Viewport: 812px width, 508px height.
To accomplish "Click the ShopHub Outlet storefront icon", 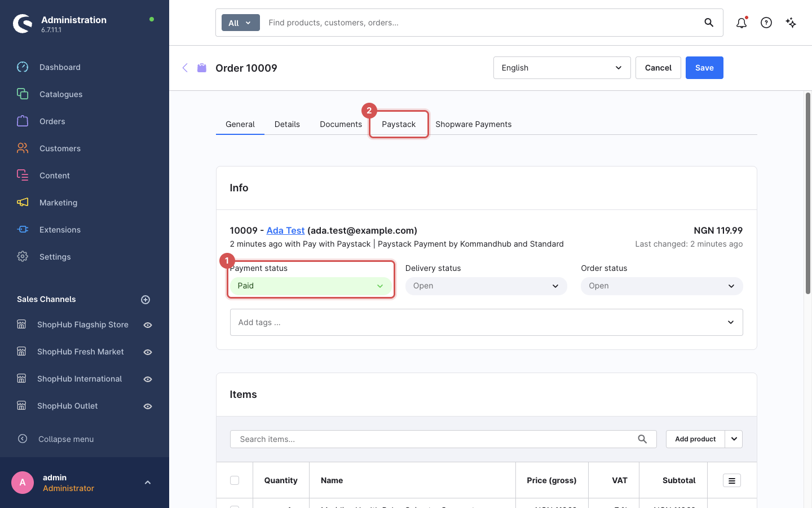I will point(21,406).
